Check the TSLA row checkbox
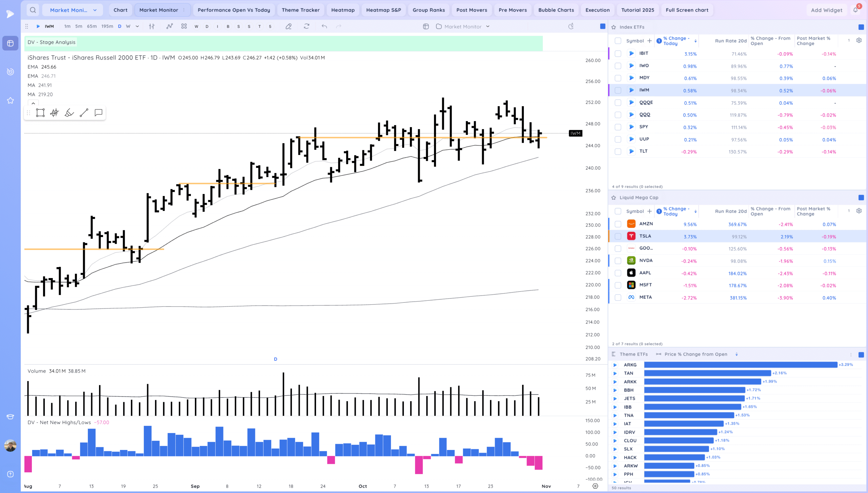Viewport: 868px width, 493px height. (x=618, y=236)
